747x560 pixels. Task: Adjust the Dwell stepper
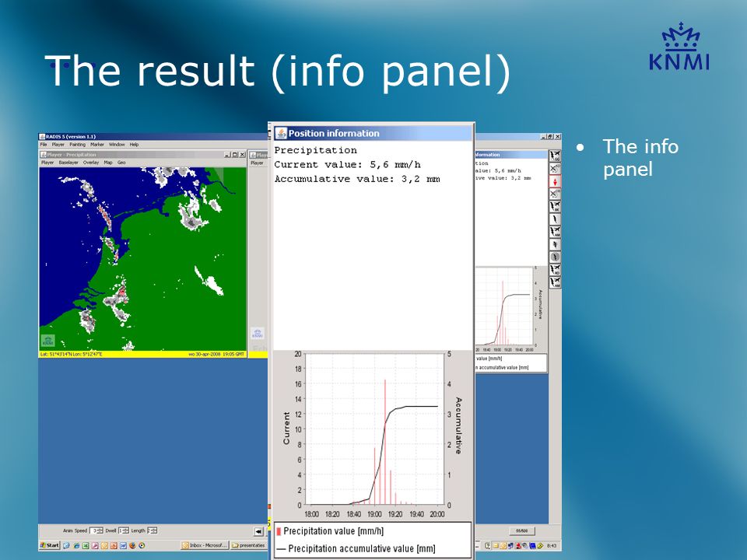[124, 530]
